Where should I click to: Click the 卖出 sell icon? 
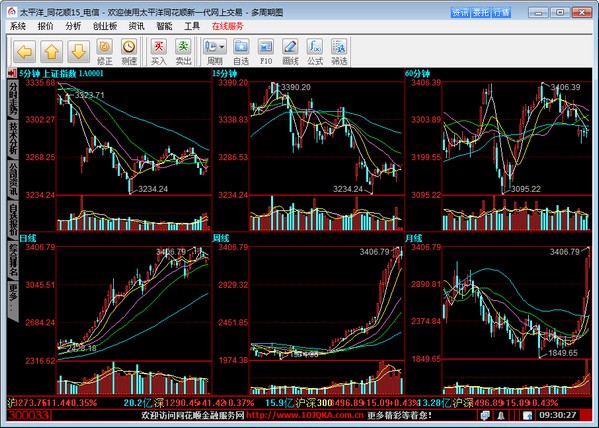click(x=183, y=52)
